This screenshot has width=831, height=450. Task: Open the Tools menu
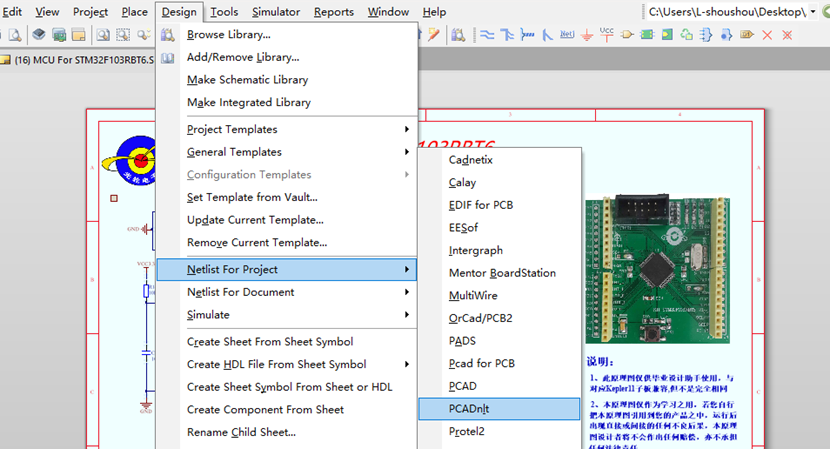224,12
